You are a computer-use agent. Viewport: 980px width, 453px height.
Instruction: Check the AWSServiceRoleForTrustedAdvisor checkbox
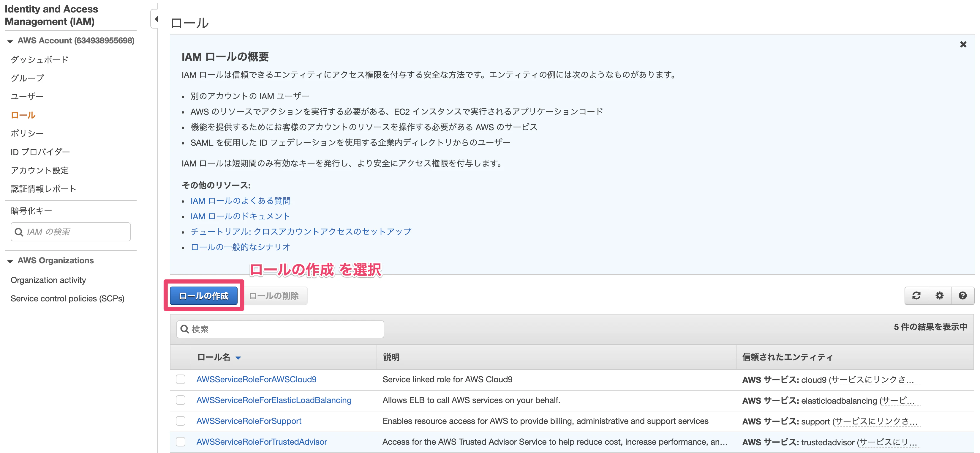click(181, 442)
